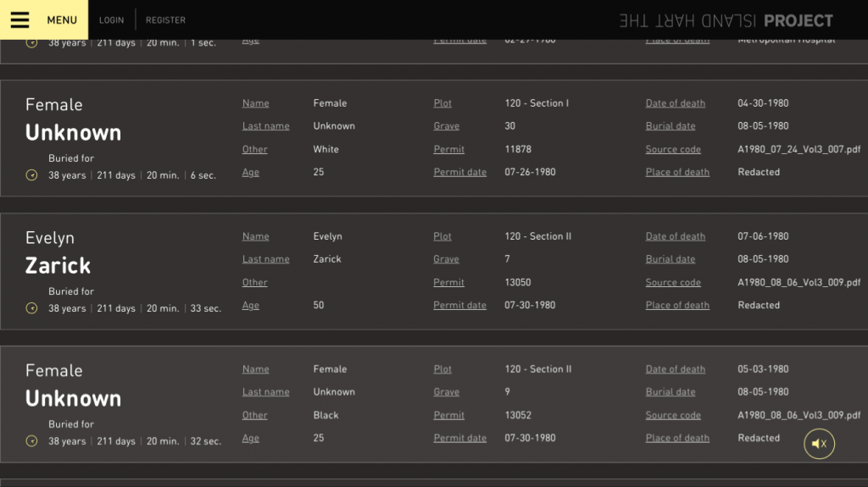Viewport: 868px width, 487px height.
Task: Click Permit number 11878
Action: [x=518, y=149]
